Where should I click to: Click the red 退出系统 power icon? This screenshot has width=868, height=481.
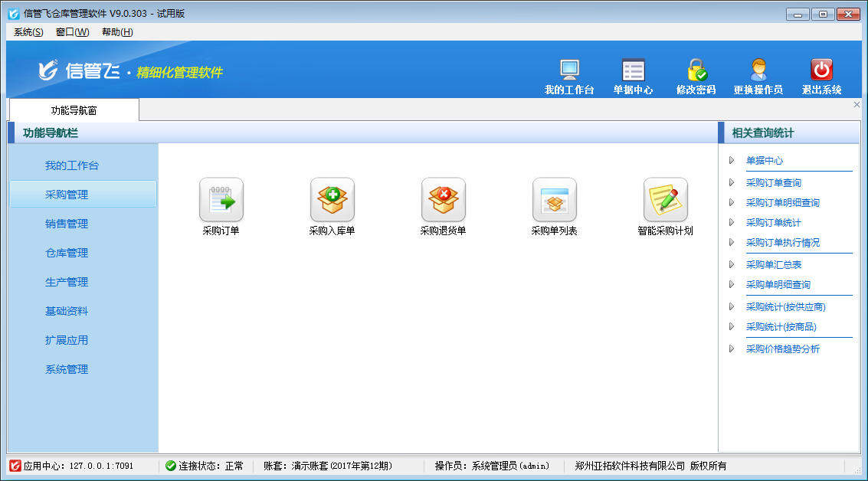821,70
